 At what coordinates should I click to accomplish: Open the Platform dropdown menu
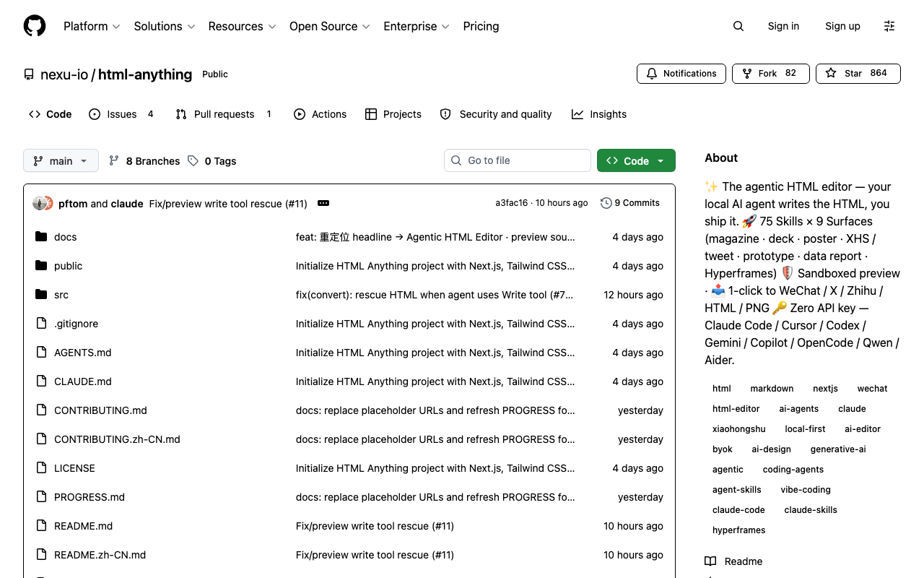coord(92,26)
